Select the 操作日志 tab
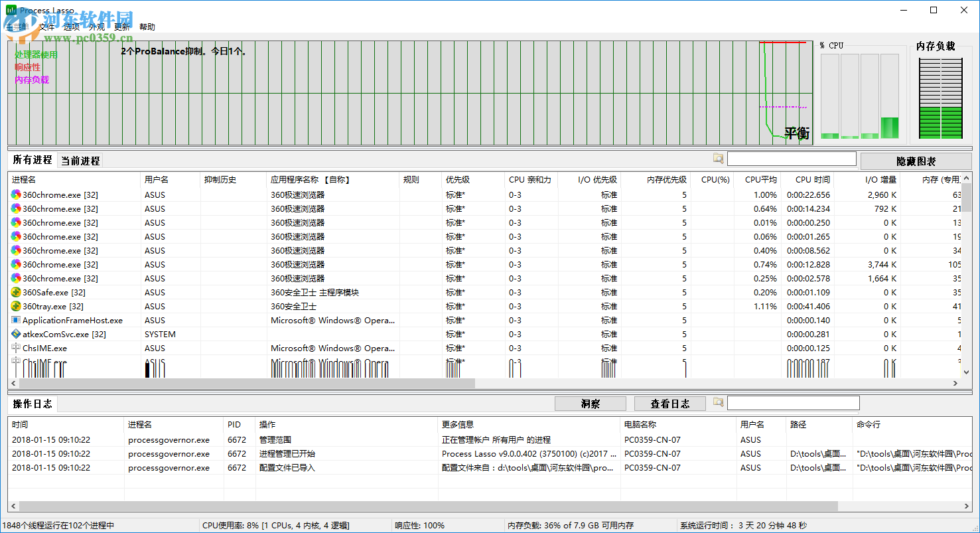This screenshot has width=980, height=533. pyautogui.click(x=32, y=404)
